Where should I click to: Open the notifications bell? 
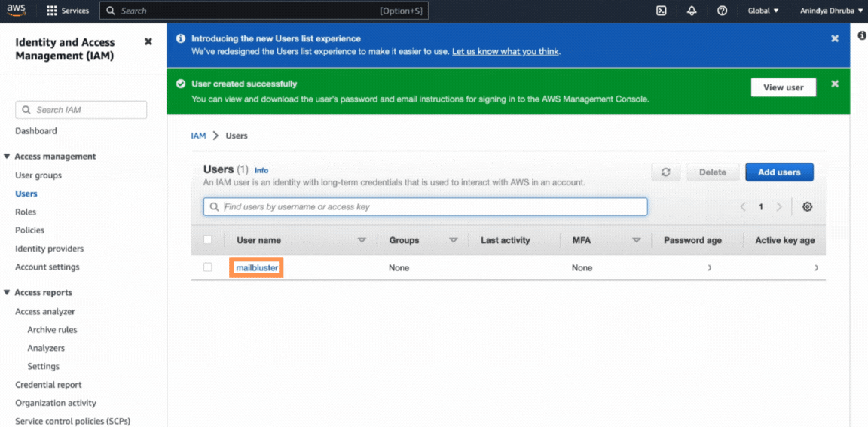(692, 11)
